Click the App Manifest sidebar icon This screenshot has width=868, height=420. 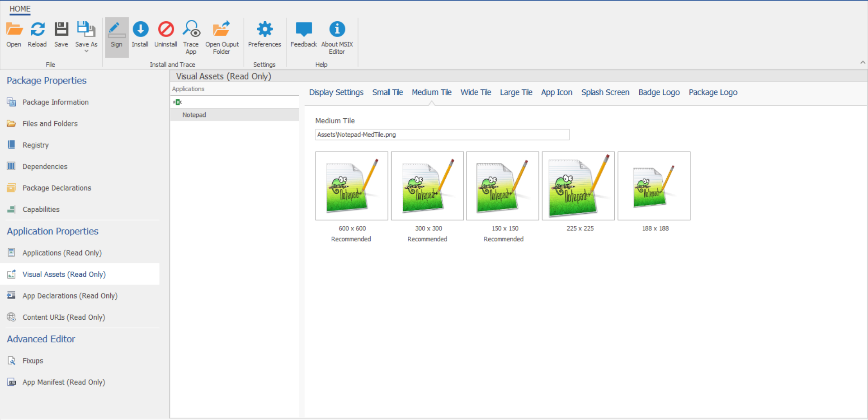point(11,382)
